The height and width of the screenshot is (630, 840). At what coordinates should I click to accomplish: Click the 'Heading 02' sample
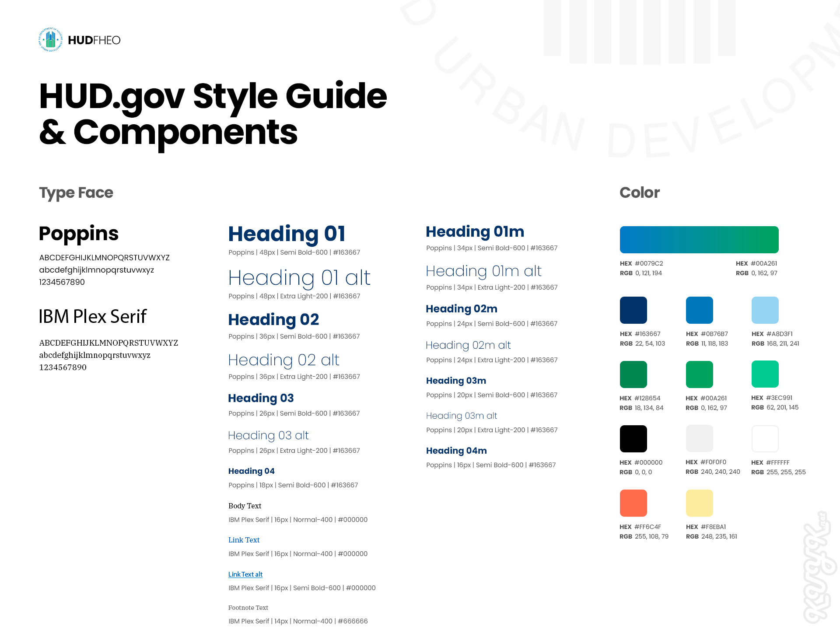coord(273,320)
